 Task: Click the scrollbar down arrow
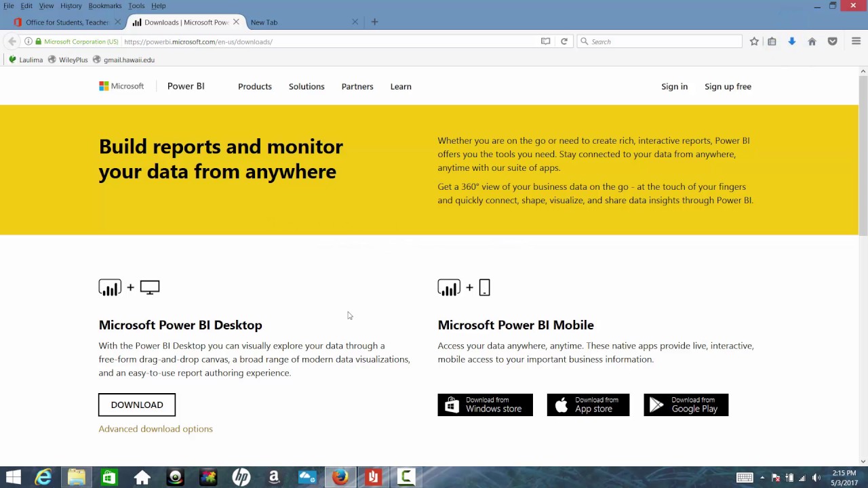pyautogui.click(x=863, y=462)
